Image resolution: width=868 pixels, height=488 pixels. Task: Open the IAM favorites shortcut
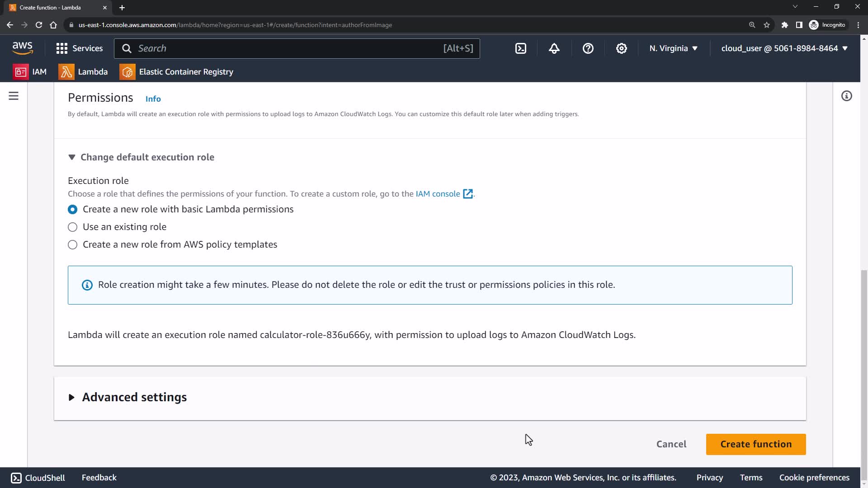click(x=30, y=72)
